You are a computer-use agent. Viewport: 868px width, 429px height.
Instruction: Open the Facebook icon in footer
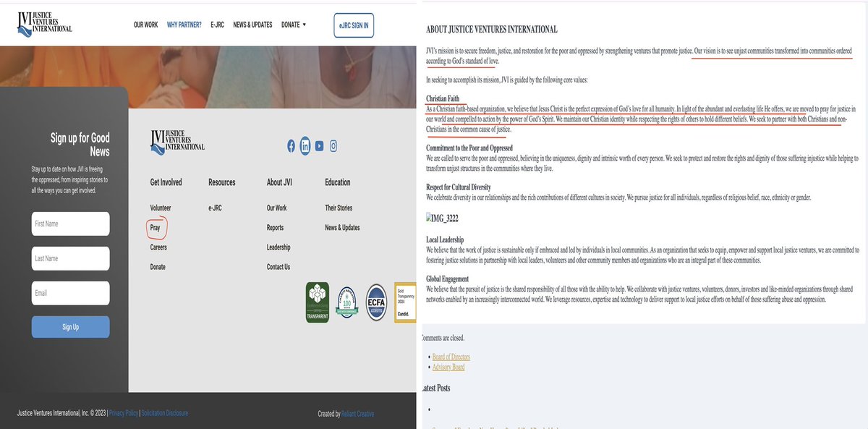point(291,145)
